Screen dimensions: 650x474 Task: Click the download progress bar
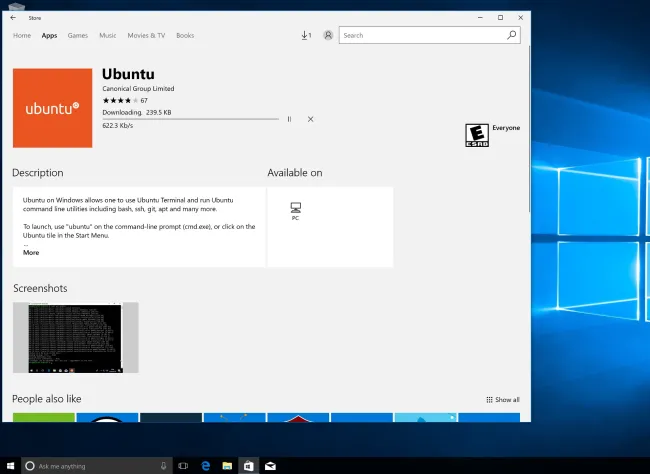[x=190, y=119]
